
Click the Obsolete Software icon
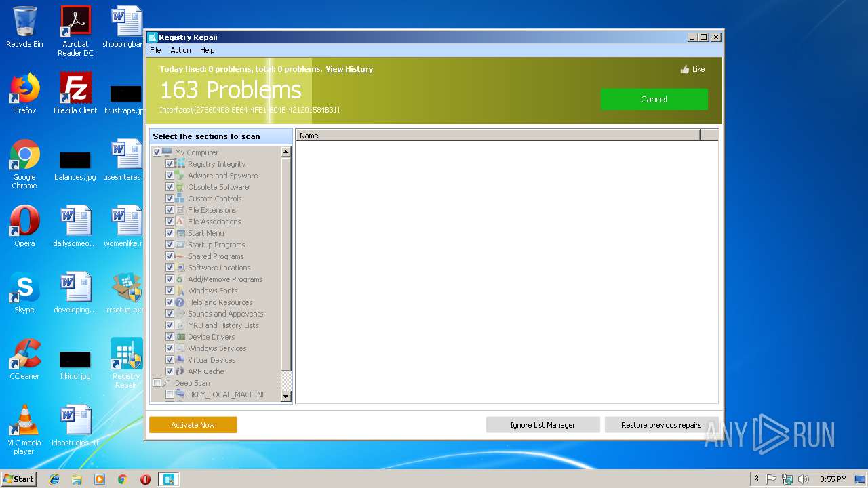(x=180, y=187)
